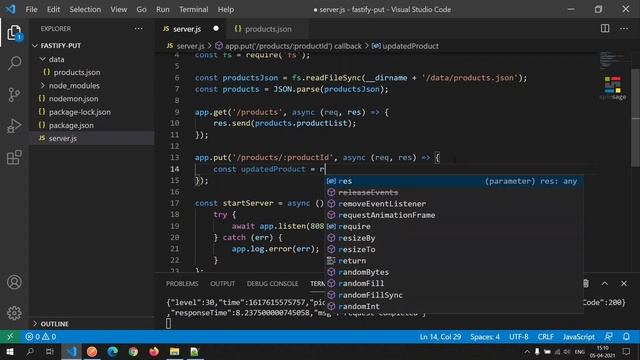Open File Explorer from taskbar
The height and width of the screenshot is (360, 640).
pyautogui.click(x=175, y=351)
